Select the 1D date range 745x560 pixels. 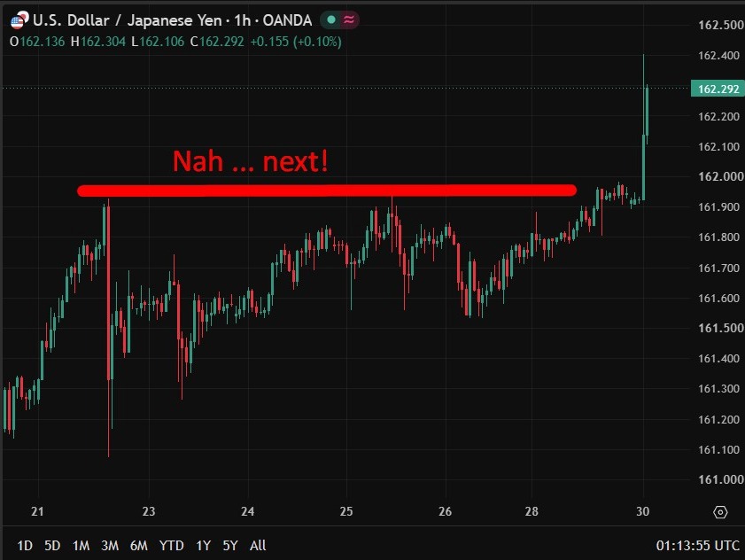click(x=25, y=545)
